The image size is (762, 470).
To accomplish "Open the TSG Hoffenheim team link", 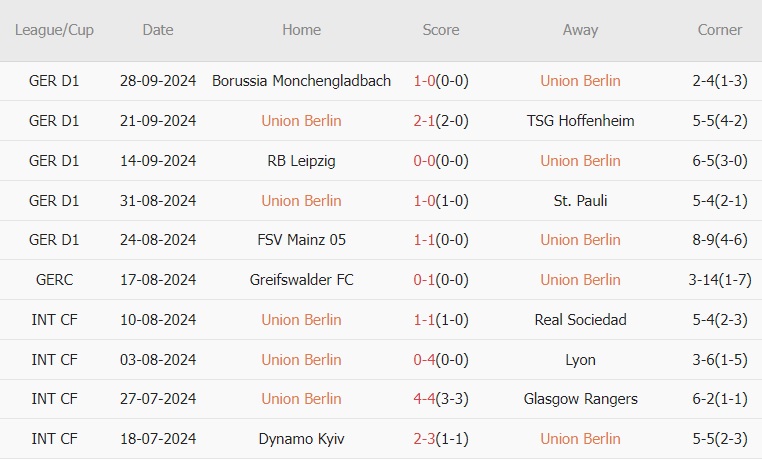I will click(x=580, y=121).
